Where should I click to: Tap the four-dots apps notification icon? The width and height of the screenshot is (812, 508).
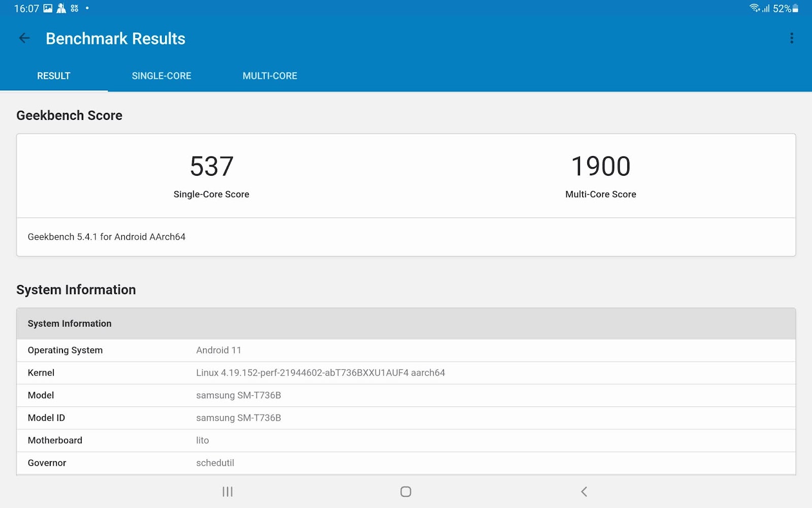75,8
